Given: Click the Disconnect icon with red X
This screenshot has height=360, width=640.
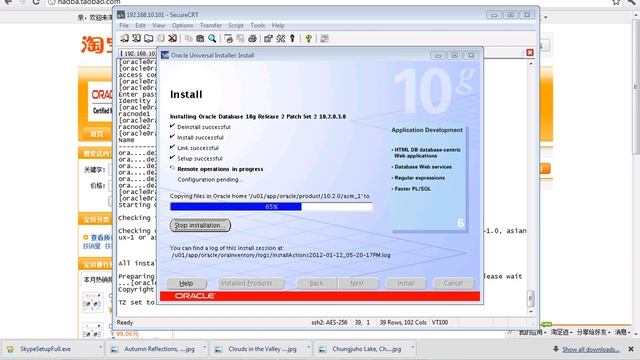Looking at the screenshot, I should click(173, 38).
